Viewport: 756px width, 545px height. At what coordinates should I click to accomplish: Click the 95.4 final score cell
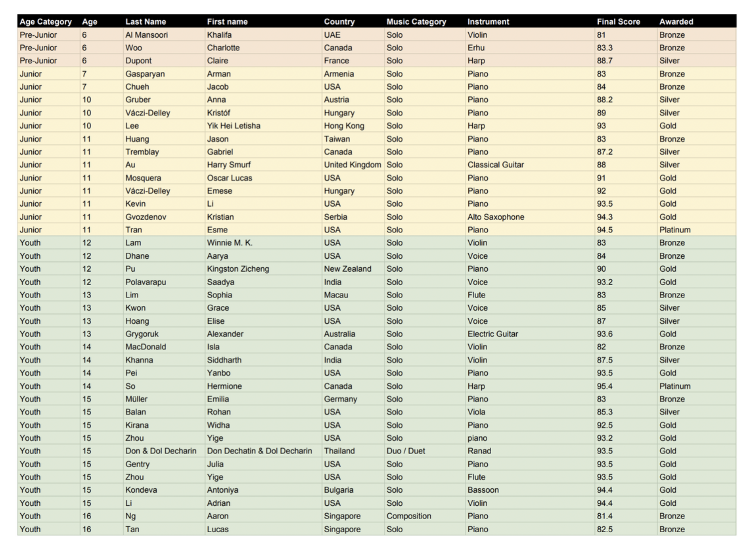pyautogui.click(x=604, y=386)
